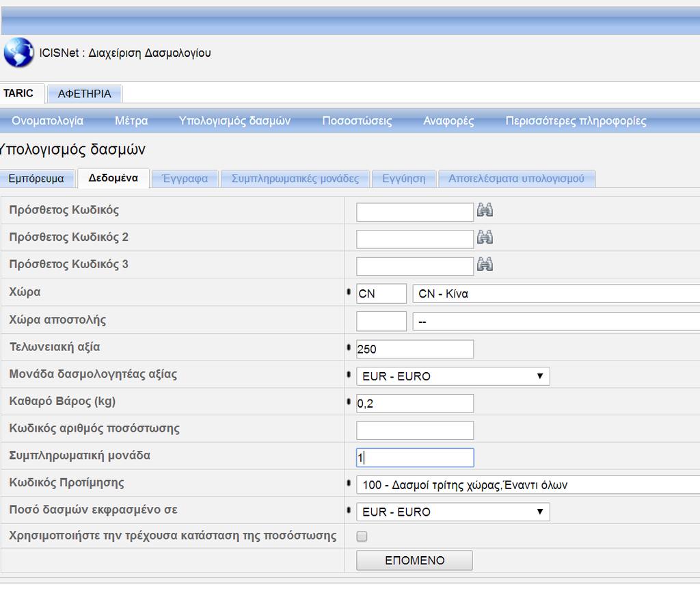Click the Υπολογισμός δασμών page heading
This screenshot has height=602, width=700.
pos(72,149)
